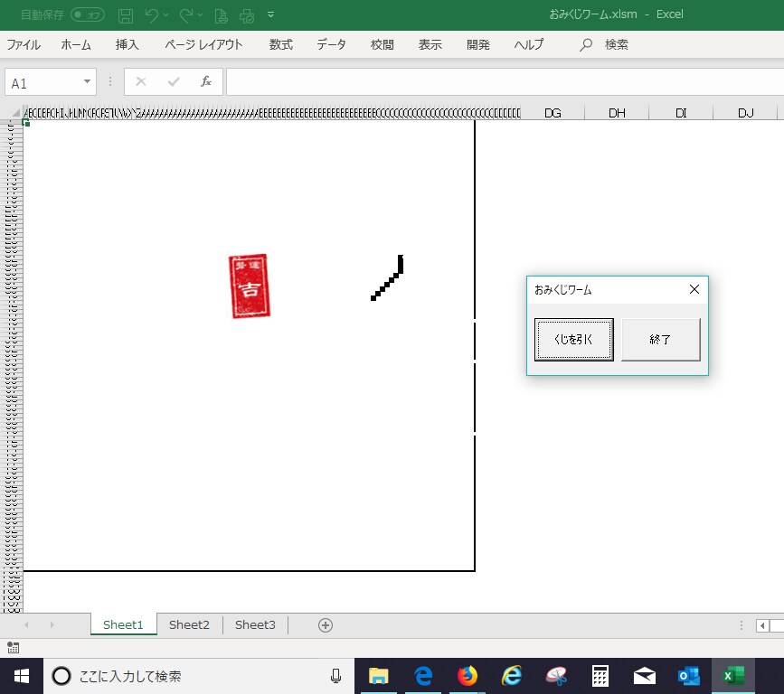
Task: Click the print preview page icon
Action: coord(221,16)
